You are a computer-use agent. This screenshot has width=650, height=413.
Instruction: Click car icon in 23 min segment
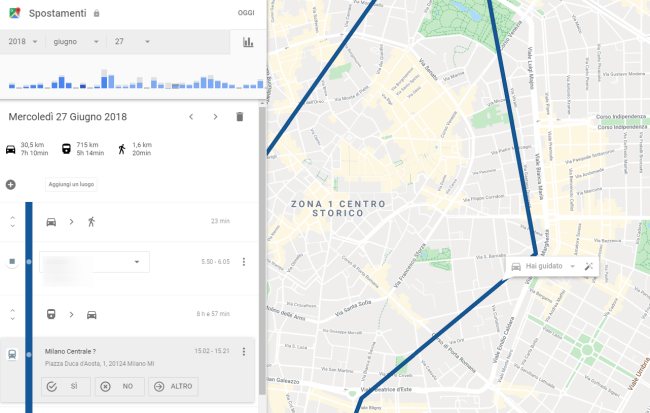click(x=51, y=222)
